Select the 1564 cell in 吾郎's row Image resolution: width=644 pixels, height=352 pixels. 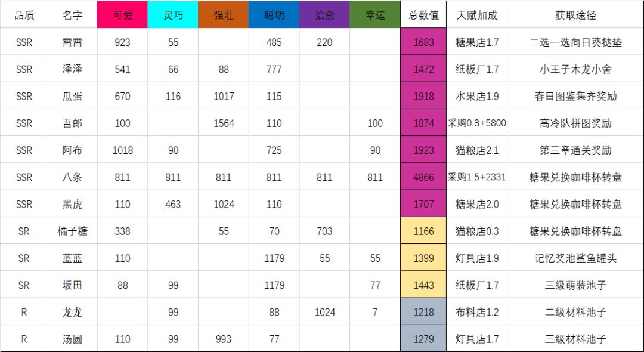pos(224,123)
